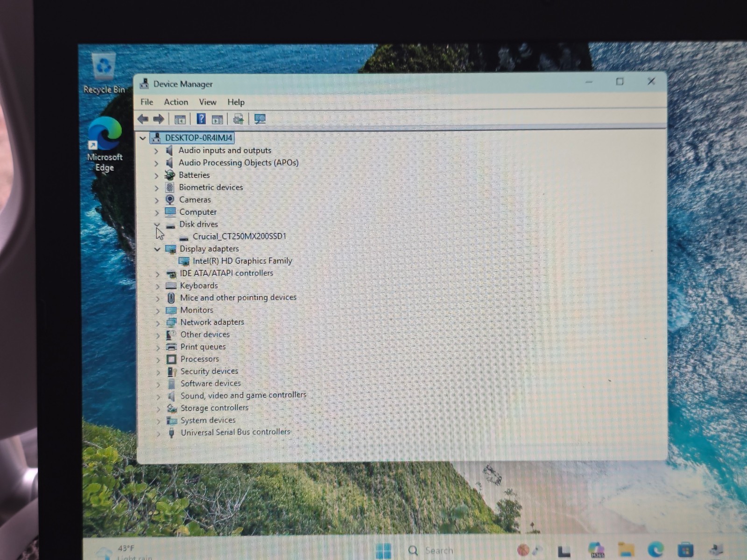
Task: Open Microsoft Store from the taskbar
Action: [685, 550]
